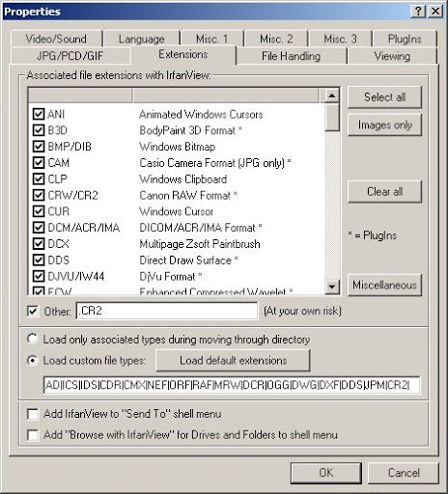Click Load default extensions button
This screenshot has height=494, width=448.
pos(233,361)
